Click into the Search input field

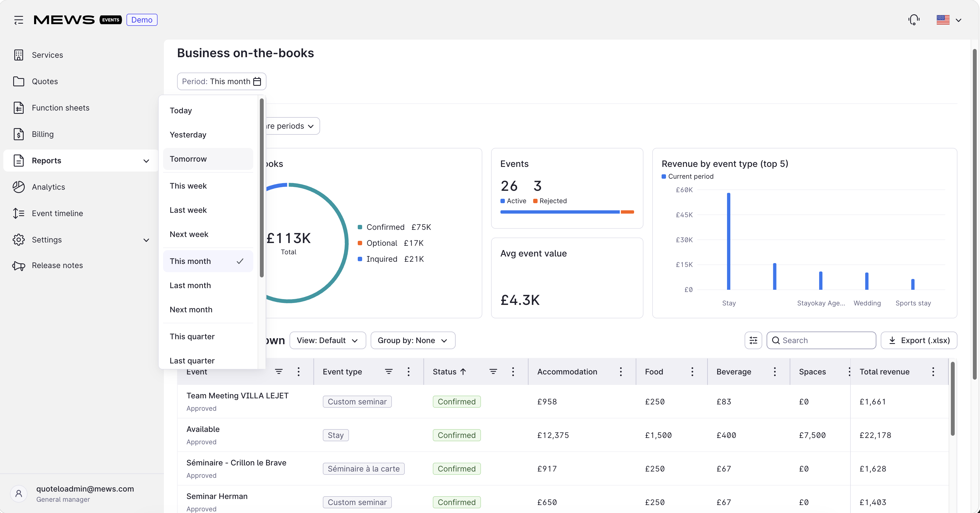[x=821, y=340]
